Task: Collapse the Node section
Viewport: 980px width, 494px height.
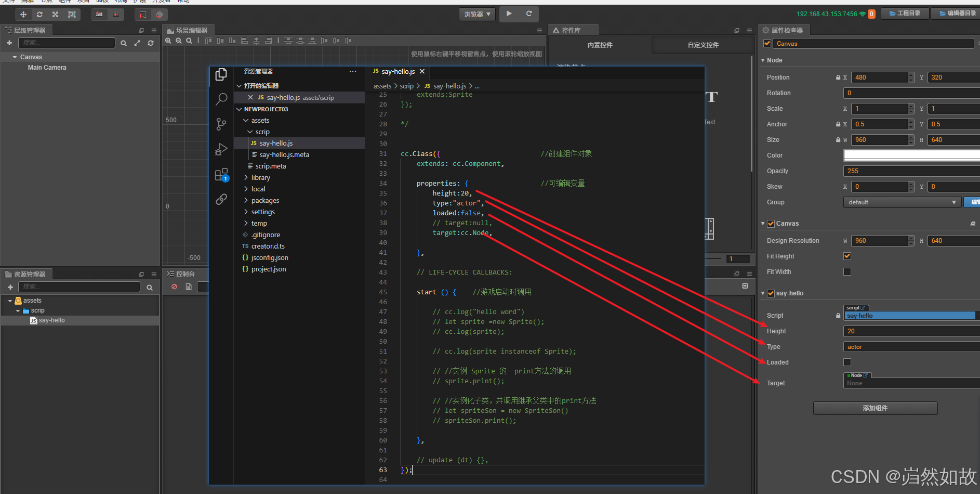Action: tap(763, 60)
